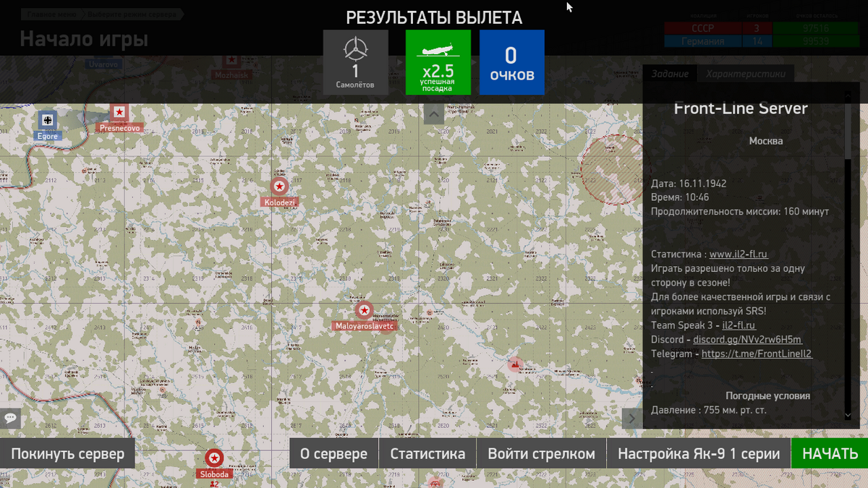The image size is (868, 488).
Task: Follow the Telegram FrontLineIl2 link
Action: (757, 354)
